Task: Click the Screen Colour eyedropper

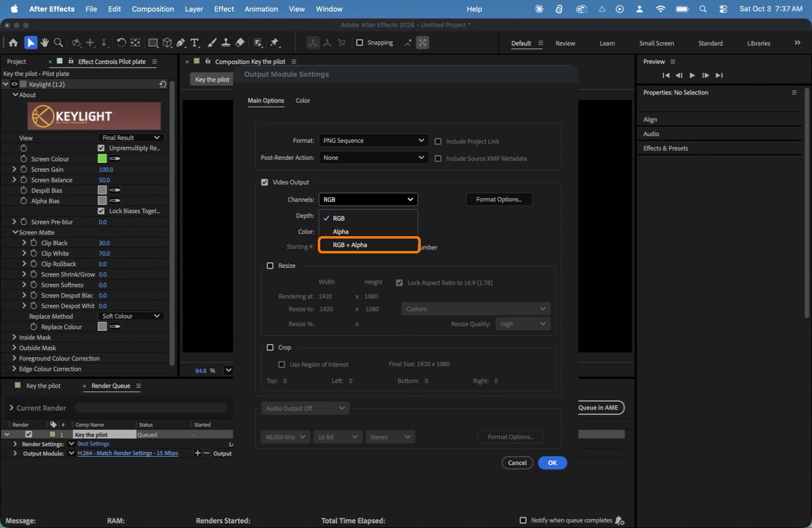Action: point(115,159)
